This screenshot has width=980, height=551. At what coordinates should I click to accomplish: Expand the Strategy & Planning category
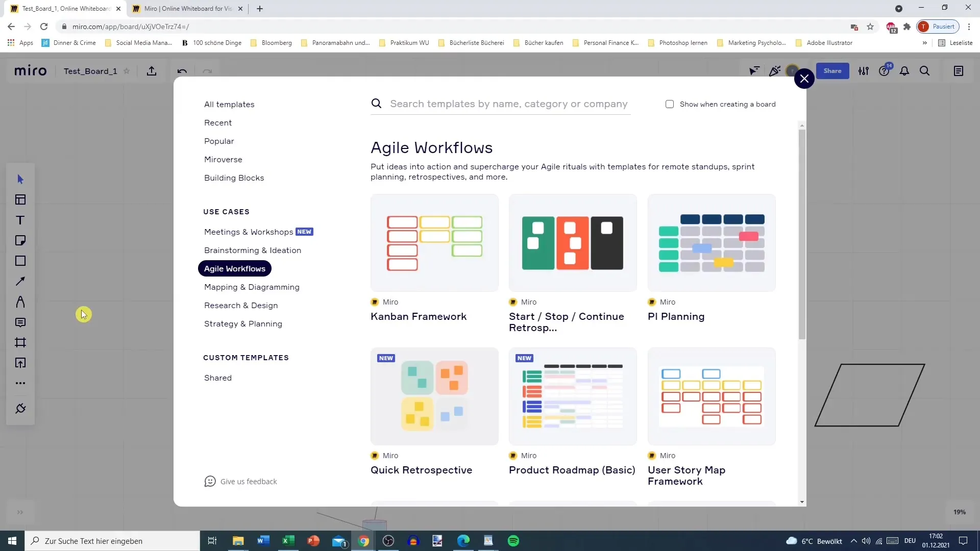coord(243,323)
